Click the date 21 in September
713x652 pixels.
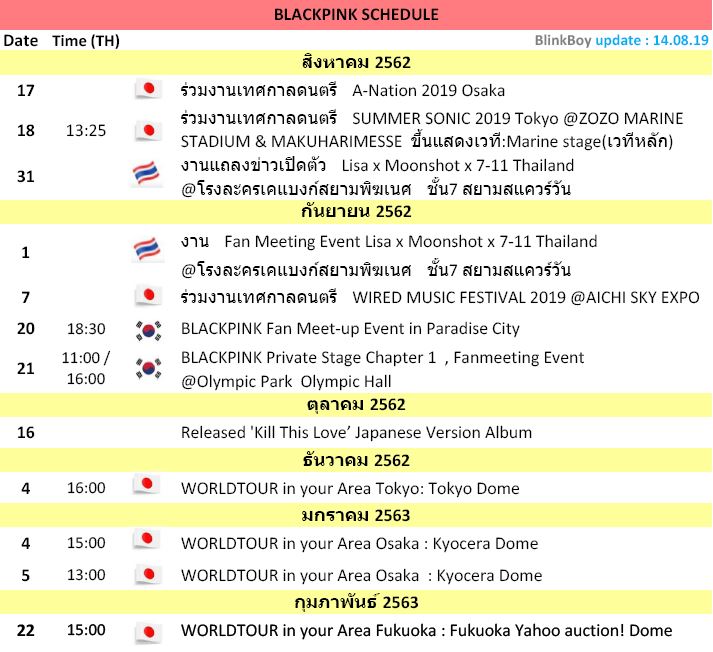point(25,368)
